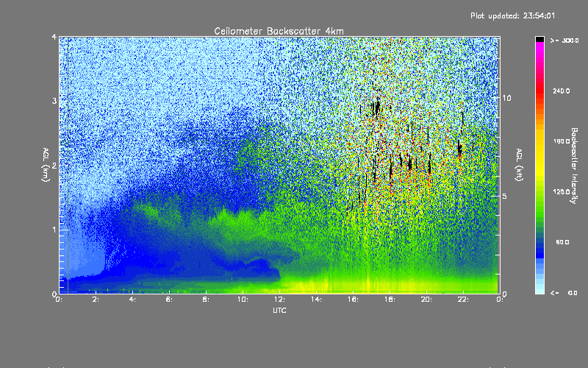This screenshot has height=368, width=588.
Task: Click the 1 km altitude tick label
Action: (54, 230)
